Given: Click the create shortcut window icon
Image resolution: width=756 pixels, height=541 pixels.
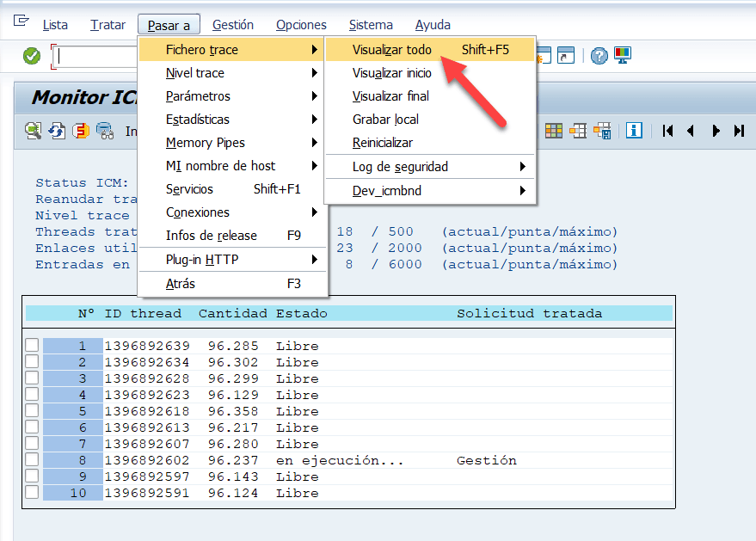Looking at the screenshot, I should click(565, 56).
